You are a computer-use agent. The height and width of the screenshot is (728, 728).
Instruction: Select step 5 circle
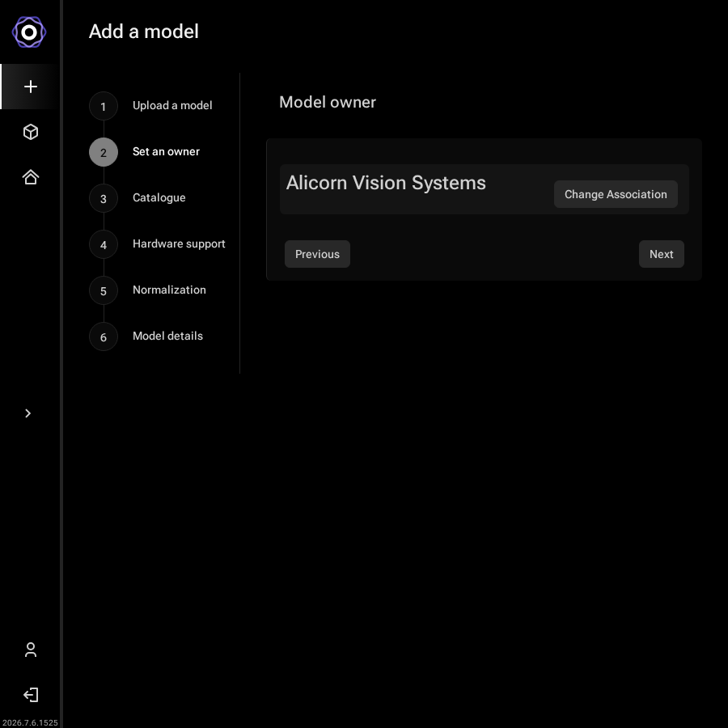pos(104,290)
